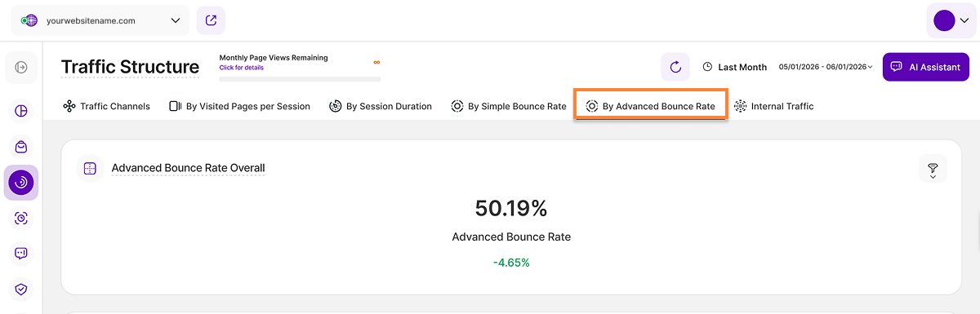Open the chat feedback sidebar icon

pos(21,253)
